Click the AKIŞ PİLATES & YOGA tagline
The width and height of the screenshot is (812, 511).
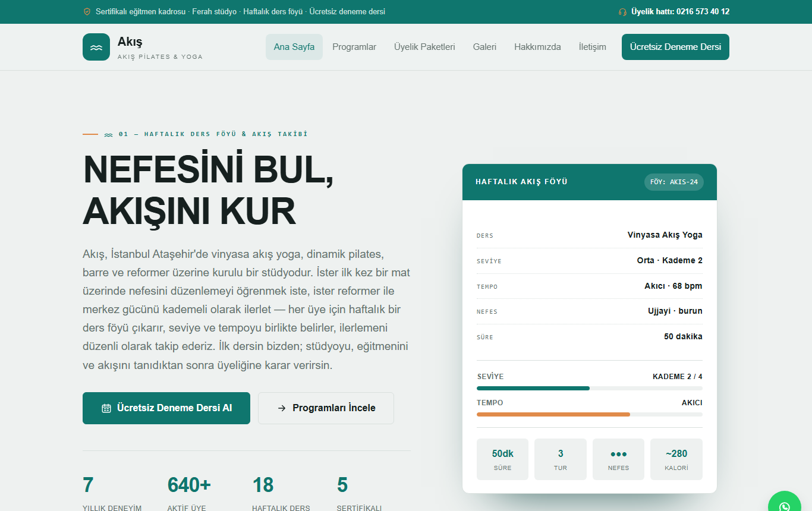click(160, 57)
